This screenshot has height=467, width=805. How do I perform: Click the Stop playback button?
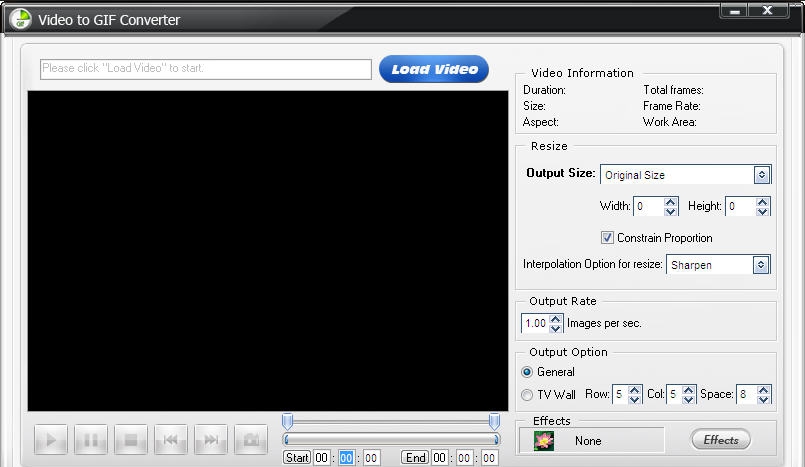click(x=131, y=440)
